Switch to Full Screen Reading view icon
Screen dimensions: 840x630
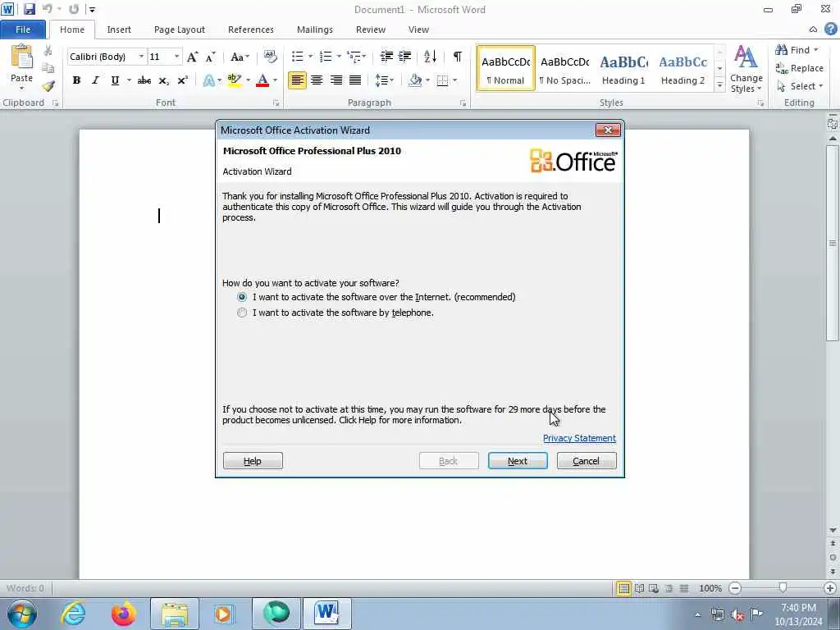[639, 588]
